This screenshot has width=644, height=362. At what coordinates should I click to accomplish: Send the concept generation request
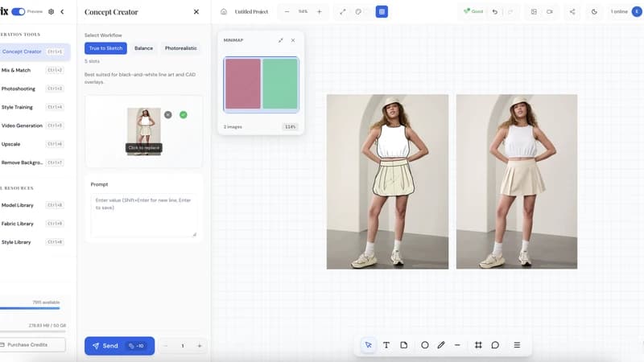click(119, 346)
